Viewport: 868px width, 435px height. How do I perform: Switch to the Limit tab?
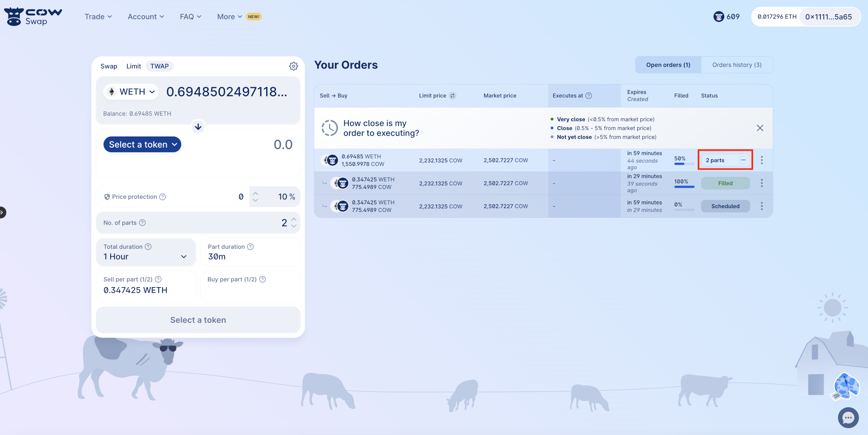[134, 66]
